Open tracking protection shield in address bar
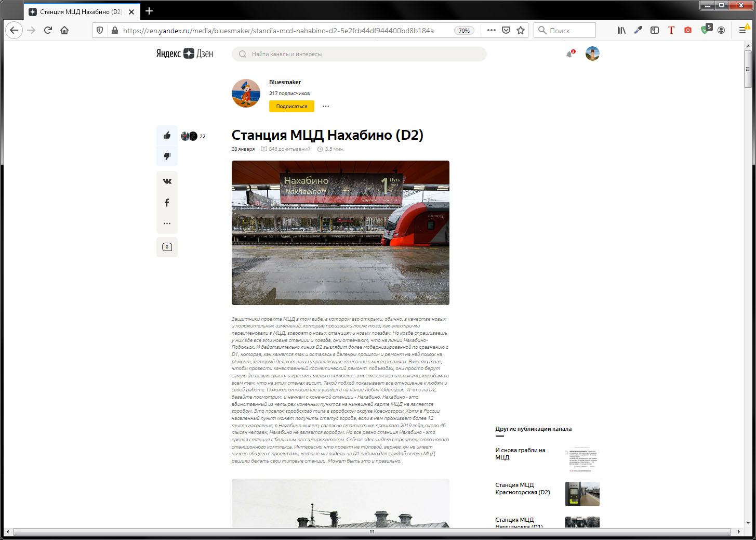The height and width of the screenshot is (540, 756). click(100, 31)
